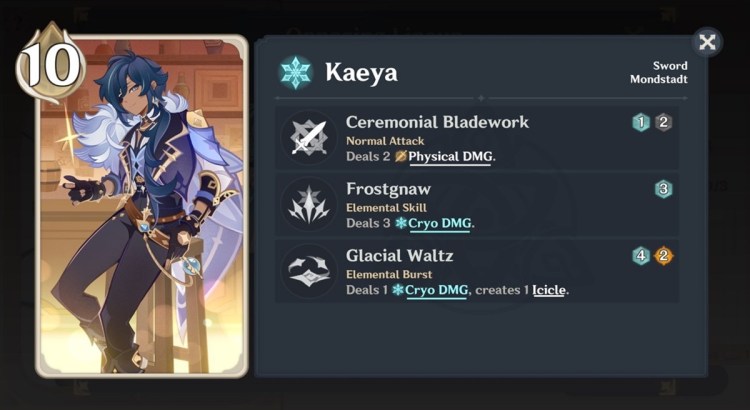Click the Sword weapon type tag
This screenshot has height=410, width=750.
670,66
